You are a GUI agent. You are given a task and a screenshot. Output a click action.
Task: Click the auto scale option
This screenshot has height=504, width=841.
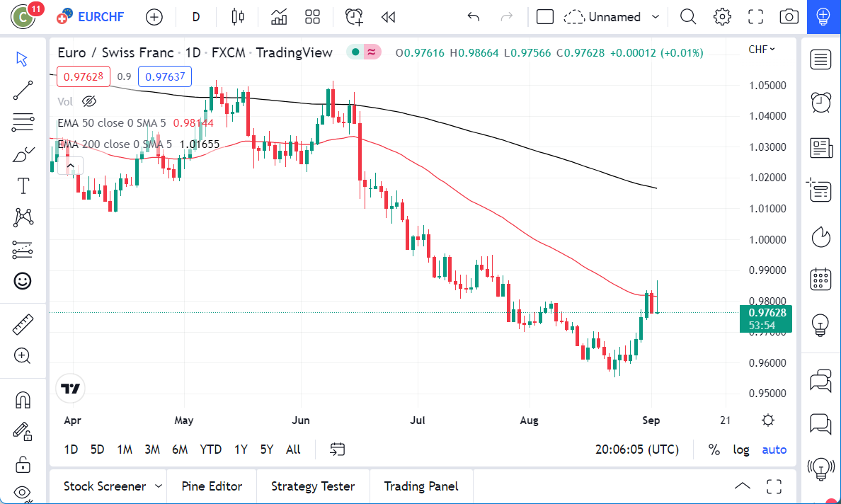[774, 449]
